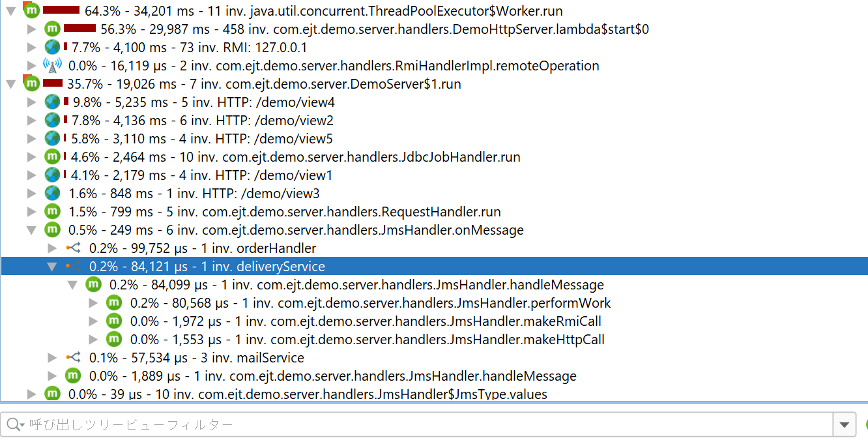Expand the HTTP: /demo/view2 node
Image resolution: width=868 pixels, height=440 pixels.
click(x=31, y=121)
